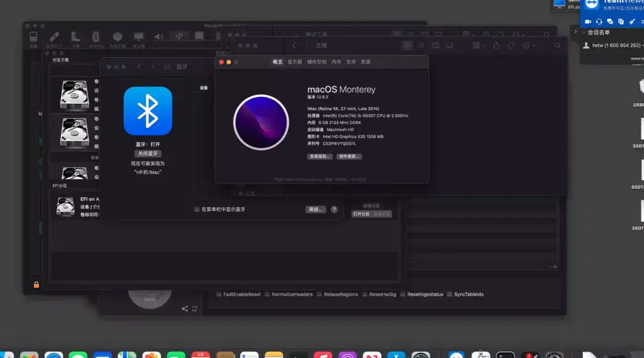644x358 pixels.
Task: Open the 显示器 tab in About This Mac
Action: pyautogui.click(x=294, y=62)
